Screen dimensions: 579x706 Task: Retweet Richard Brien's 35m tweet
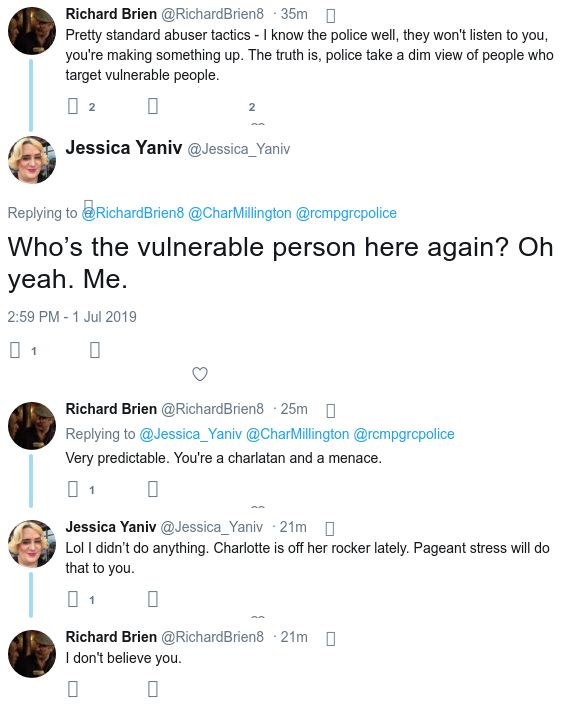pos(153,106)
